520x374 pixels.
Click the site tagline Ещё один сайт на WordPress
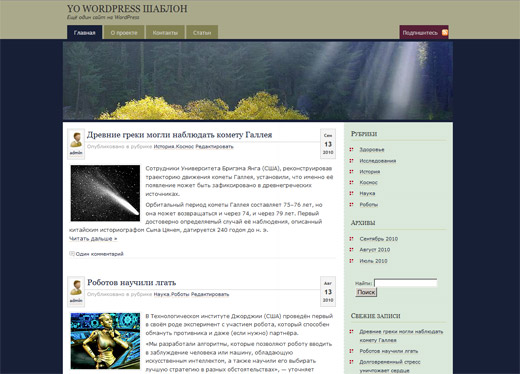[103, 17]
